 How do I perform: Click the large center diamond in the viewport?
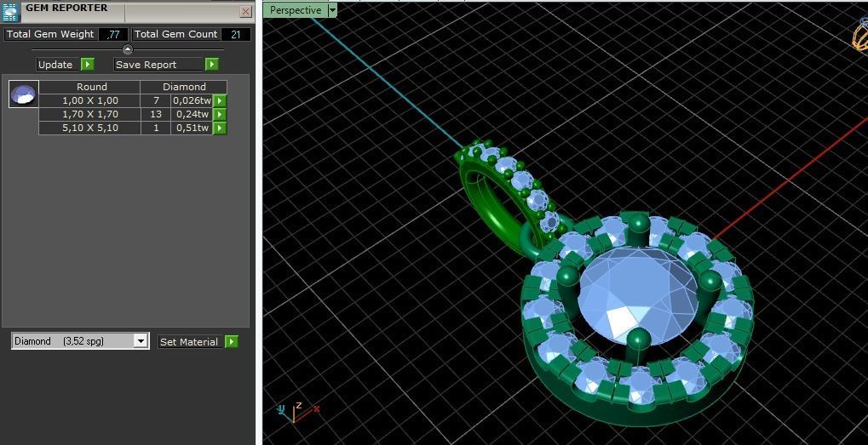click(x=636, y=296)
